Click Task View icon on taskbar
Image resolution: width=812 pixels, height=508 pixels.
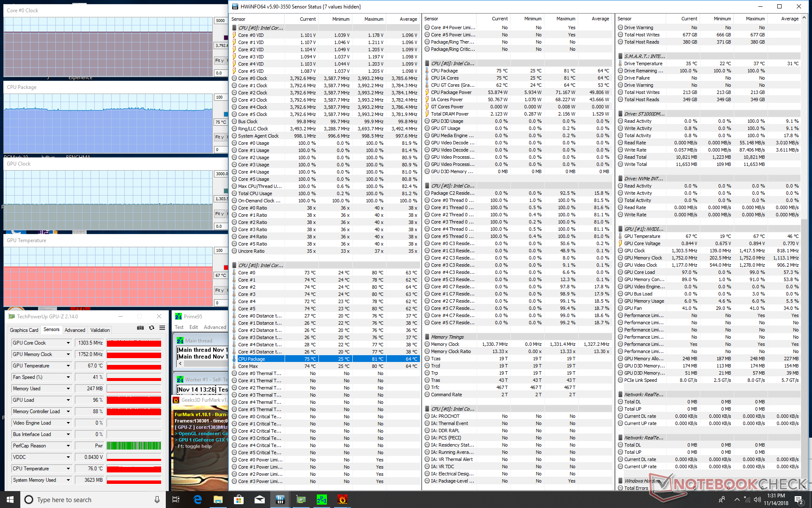click(176, 500)
